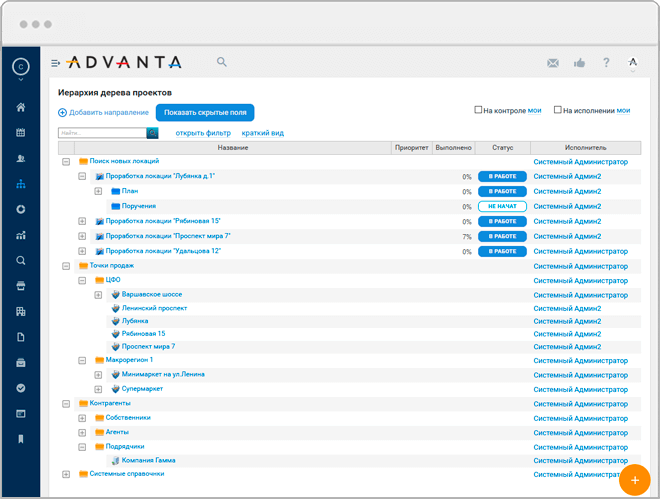Click the circled C icon atop sidebar

coord(21,66)
